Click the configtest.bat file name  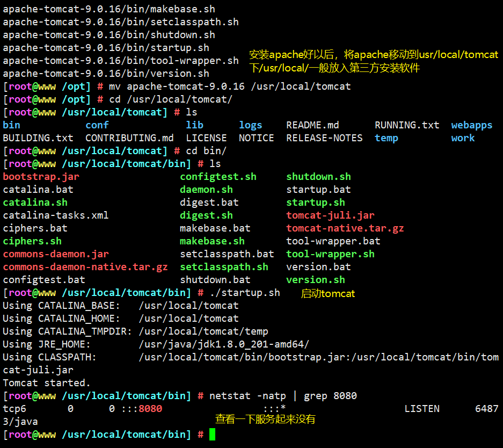click(x=44, y=280)
